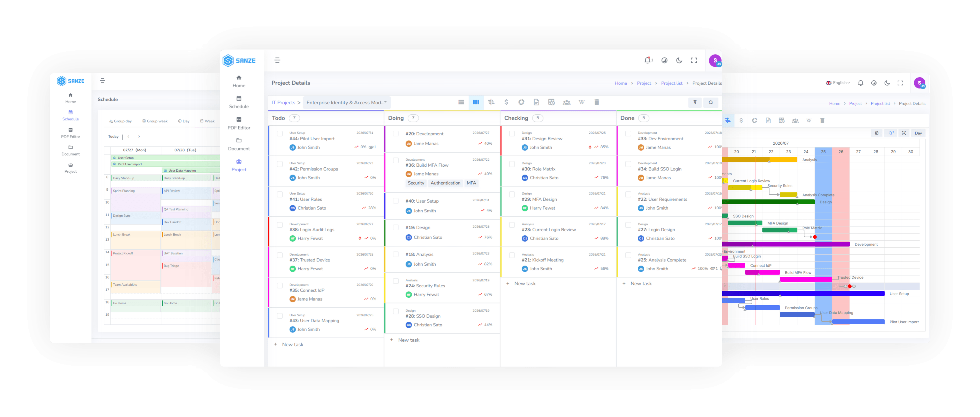Check the box for #36: Build MFA Flow
This screenshot has width=980, height=417.
click(x=396, y=160)
